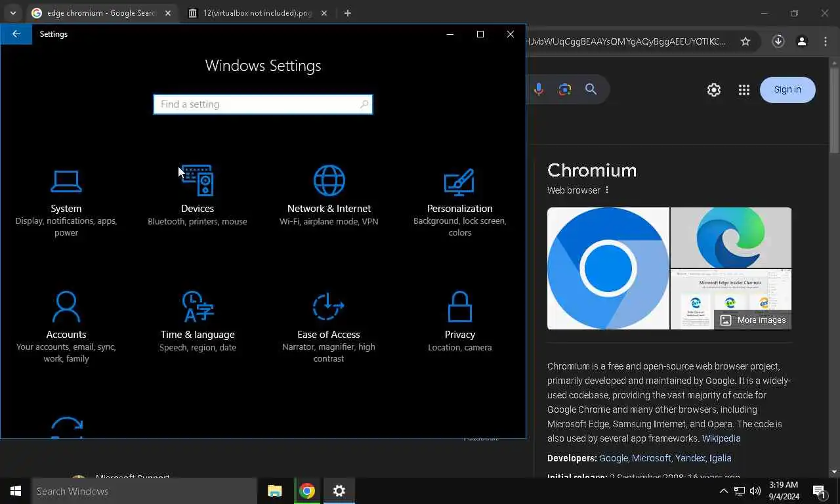Click the Chrome taskbar icon
Image resolution: width=840 pixels, height=504 pixels.
click(x=307, y=491)
